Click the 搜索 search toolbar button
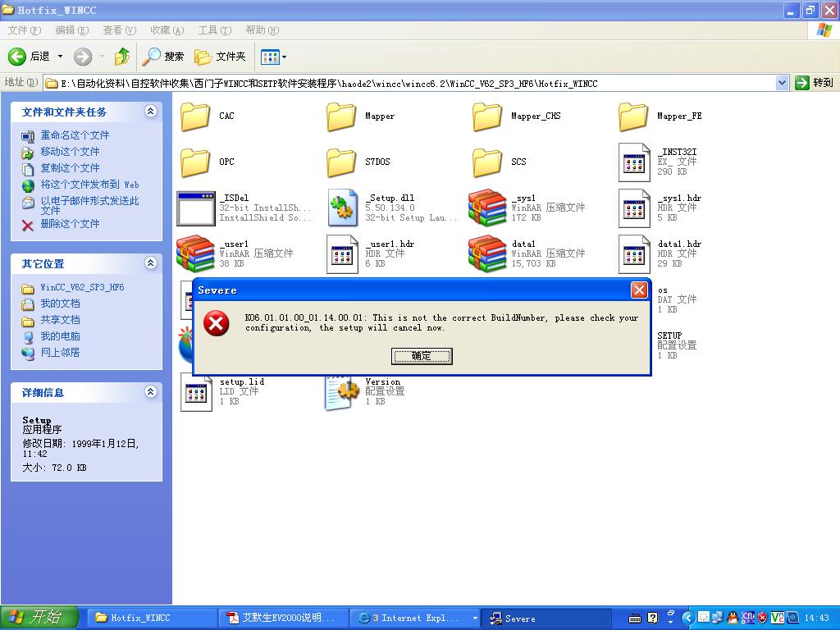Viewport: 840px width, 630px height. tap(163, 57)
